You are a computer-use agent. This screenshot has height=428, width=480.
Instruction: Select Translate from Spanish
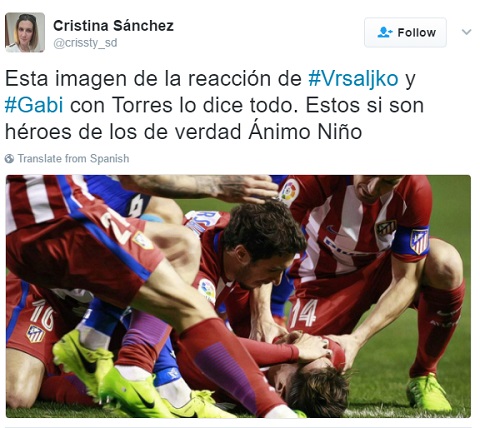73,159
